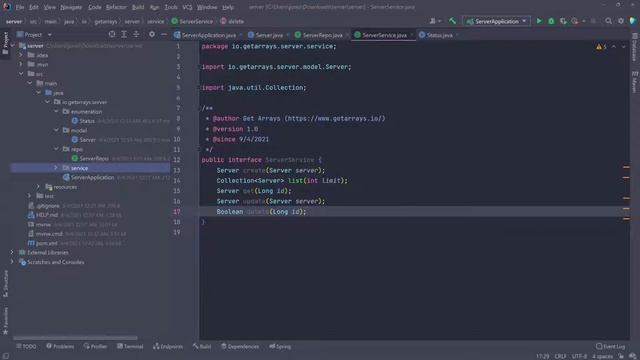This screenshot has width=640, height=360.
Task: Go to previous highlighted error arrow
Action: [x=614, y=47]
